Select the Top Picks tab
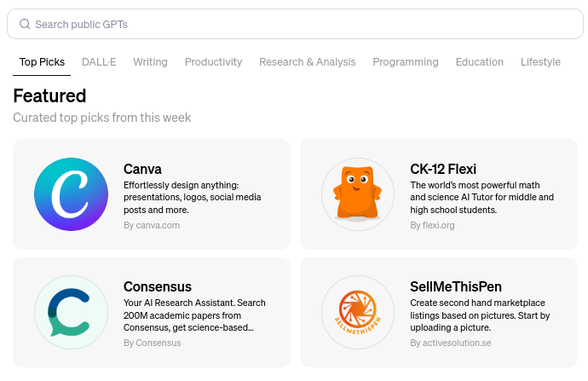 [x=42, y=62]
